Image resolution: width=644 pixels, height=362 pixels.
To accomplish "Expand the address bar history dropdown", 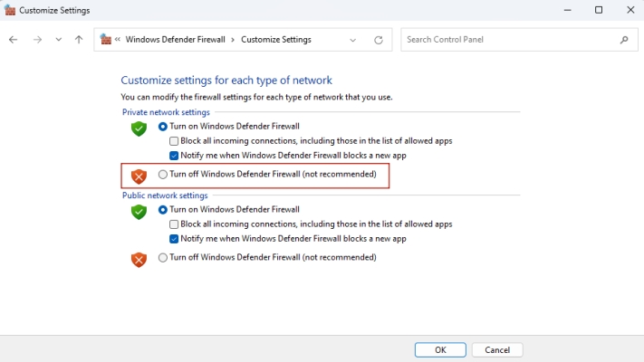I will point(353,40).
